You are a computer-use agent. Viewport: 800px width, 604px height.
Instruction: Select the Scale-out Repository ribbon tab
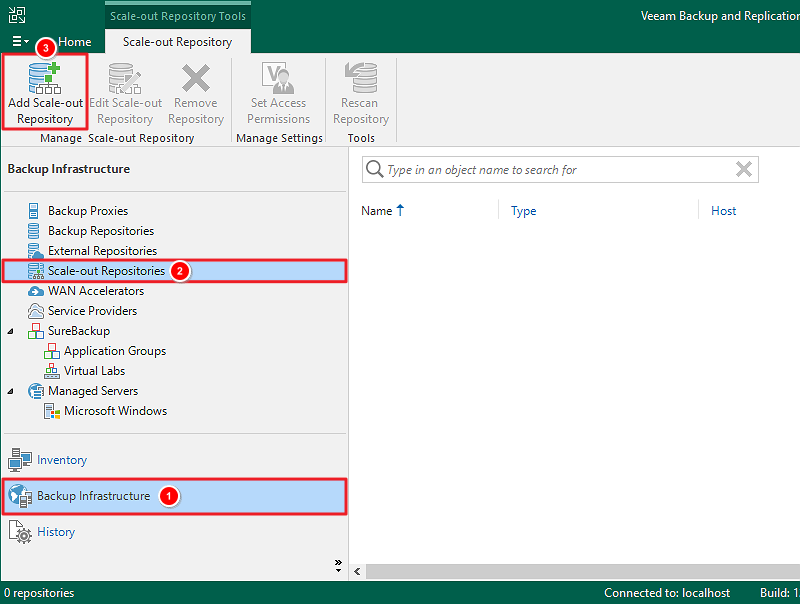(177, 41)
